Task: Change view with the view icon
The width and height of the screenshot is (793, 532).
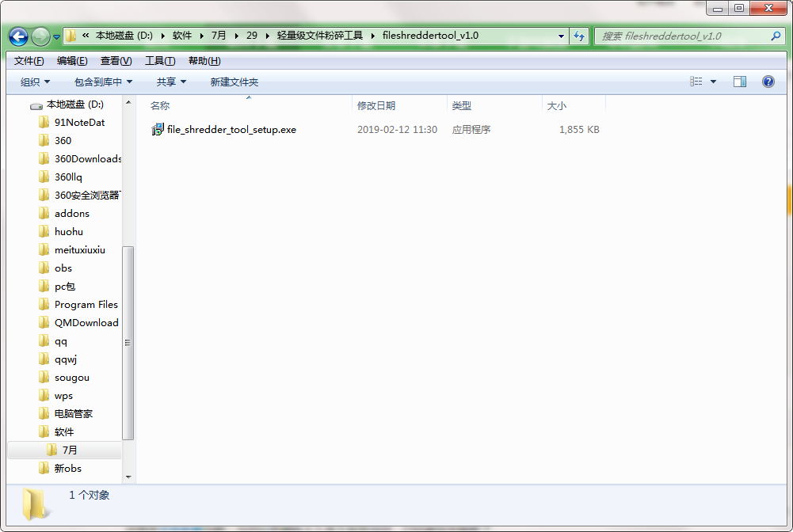Action: tap(696, 82)
